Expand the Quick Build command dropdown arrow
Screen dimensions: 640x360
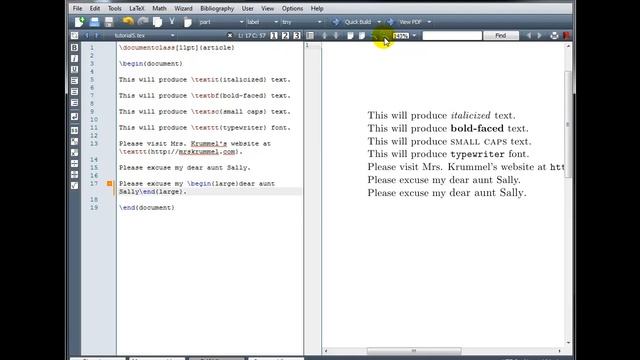tap(379, 22)
